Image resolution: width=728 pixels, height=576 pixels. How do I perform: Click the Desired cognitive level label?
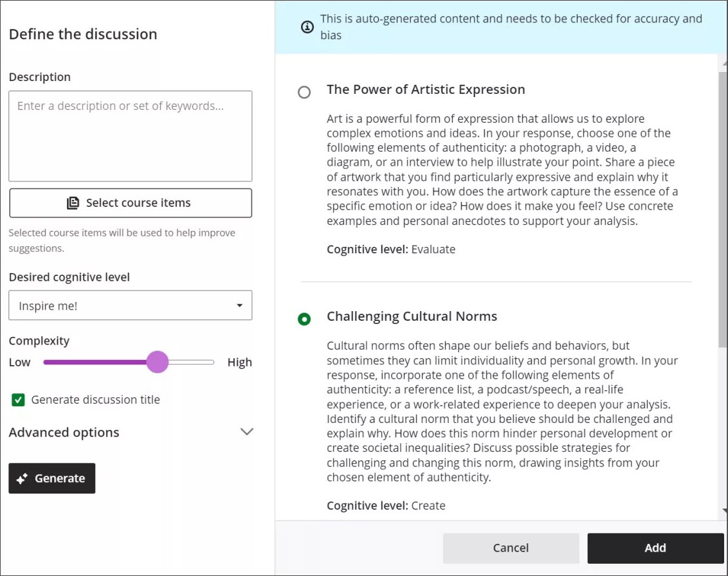pos(69,277)
